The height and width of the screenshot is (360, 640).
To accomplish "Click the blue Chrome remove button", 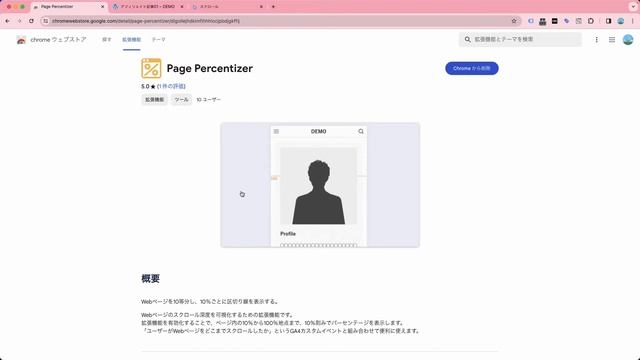I will click(x=471, y=68).
